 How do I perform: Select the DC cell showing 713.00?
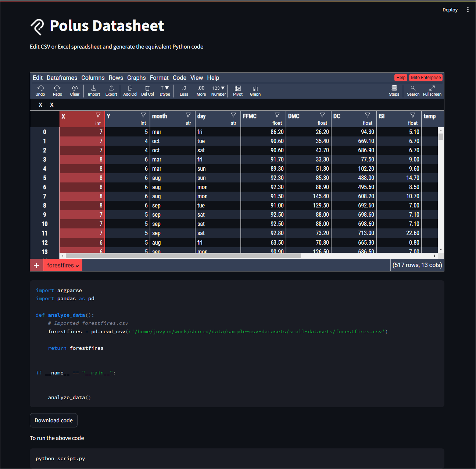coord(354,233)
